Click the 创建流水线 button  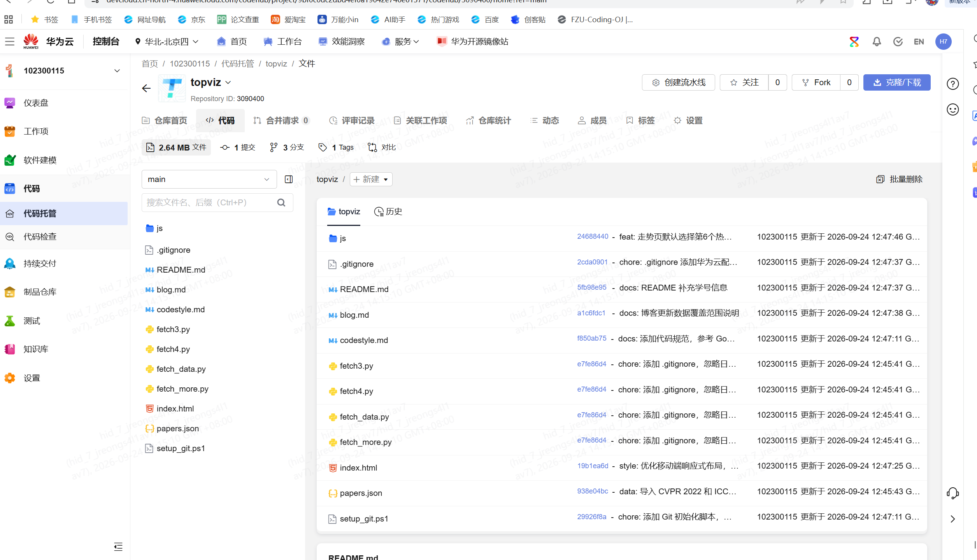pos(678,82)
